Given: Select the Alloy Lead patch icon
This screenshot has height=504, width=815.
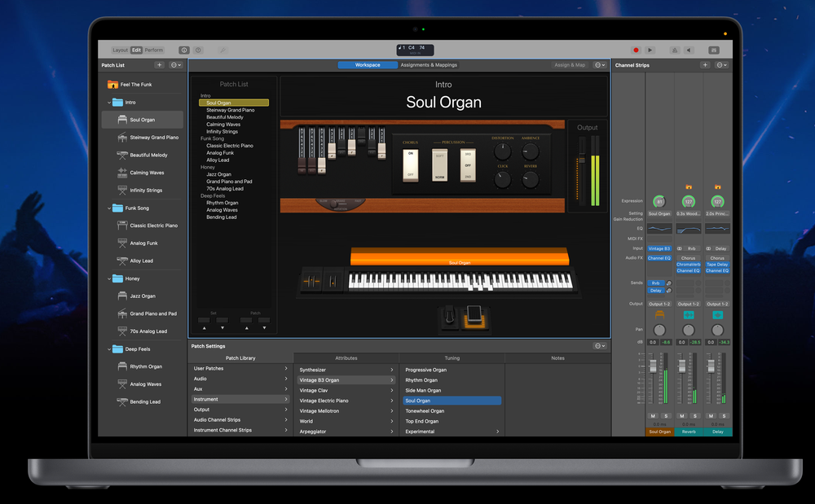Looking at the screenshot, I should click(122, 261).
